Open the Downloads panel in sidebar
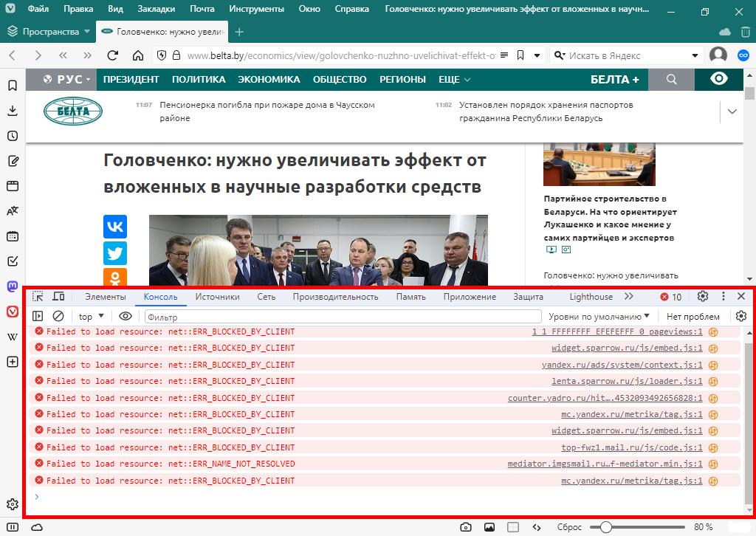This screenshot has width=756, height=536. click(13, 111)
